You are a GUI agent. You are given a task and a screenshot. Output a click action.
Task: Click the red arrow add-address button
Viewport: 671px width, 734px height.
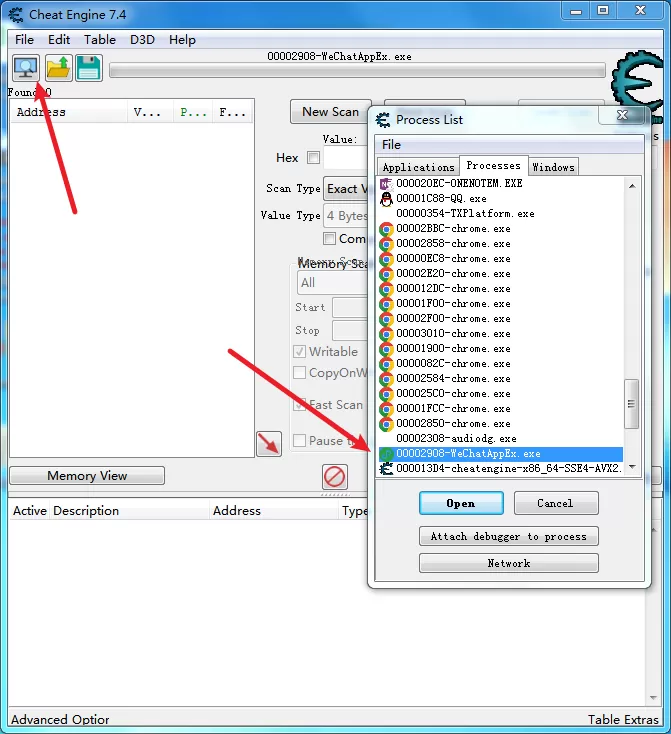[269, 444]
